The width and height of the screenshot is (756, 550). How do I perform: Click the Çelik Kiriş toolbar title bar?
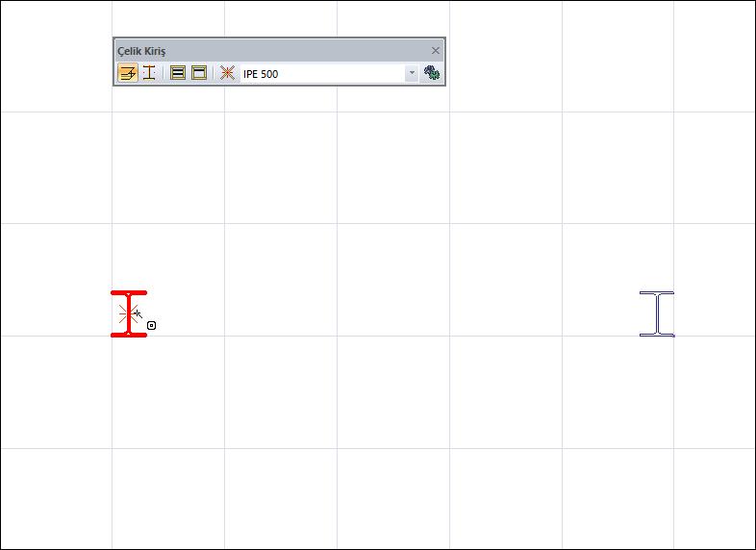click(272, 51)
